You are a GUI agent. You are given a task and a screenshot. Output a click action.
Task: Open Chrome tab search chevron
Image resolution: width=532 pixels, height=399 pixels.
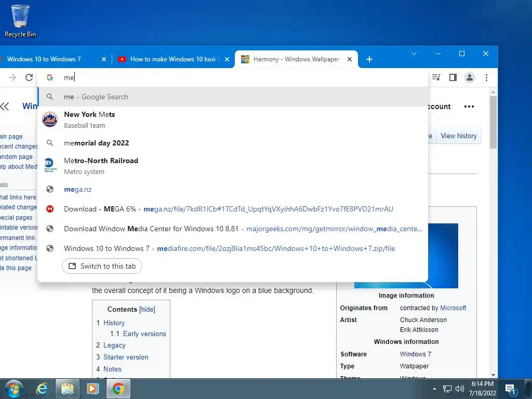[414, 54]
